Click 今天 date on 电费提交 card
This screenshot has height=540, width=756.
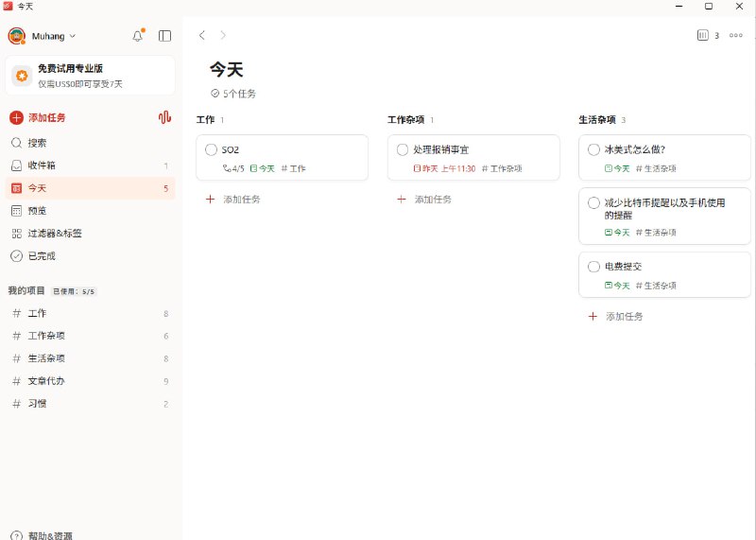pyautogui.click(x=617, y=286)
